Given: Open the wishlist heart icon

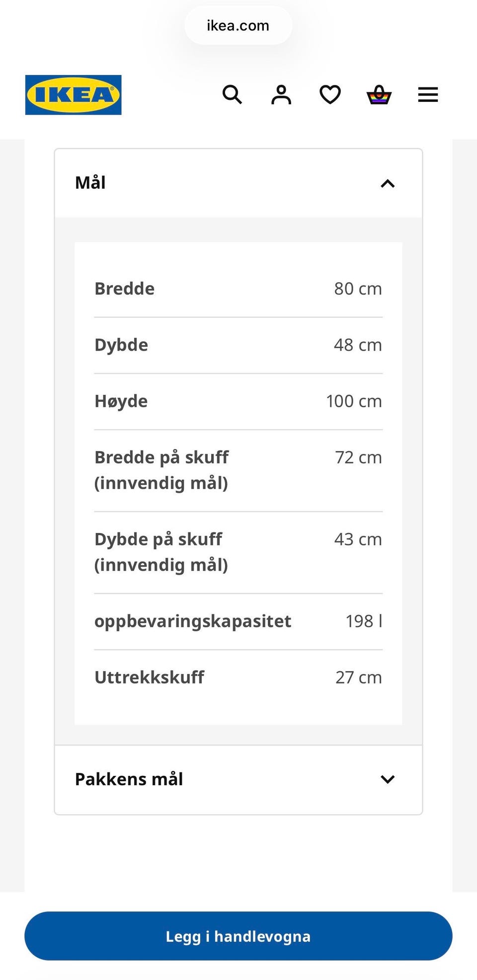Looking at the screenshot, I should tap(330, 94).
